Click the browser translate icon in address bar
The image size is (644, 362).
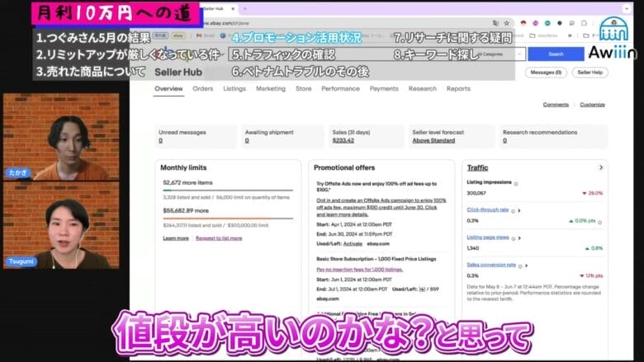coord(495,23)
